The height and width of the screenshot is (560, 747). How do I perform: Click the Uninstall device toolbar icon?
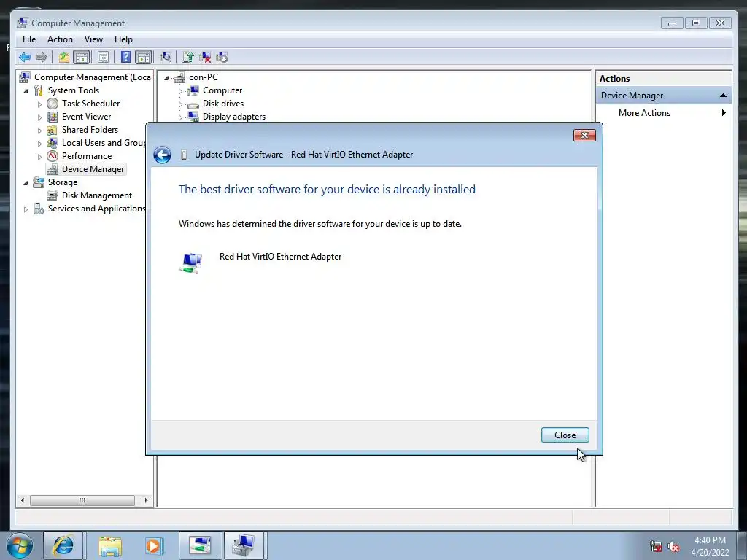click(x=205, y=58)
